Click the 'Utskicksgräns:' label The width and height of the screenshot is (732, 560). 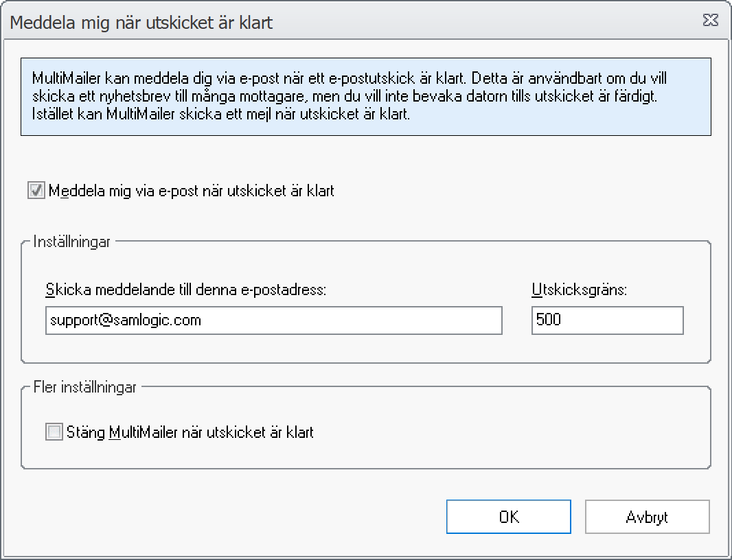click(x=579, y=290)
